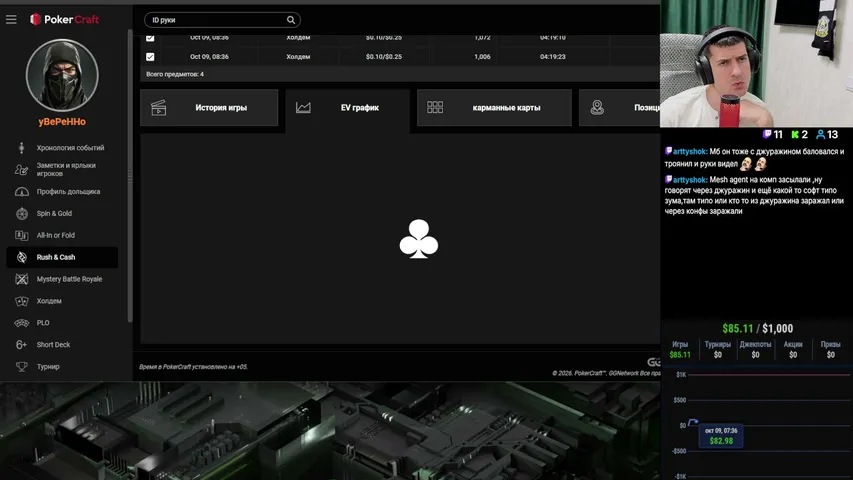Screen dimensions: 853x480
Task: Click the Хронология событий icon
Action: coord(21,148)
